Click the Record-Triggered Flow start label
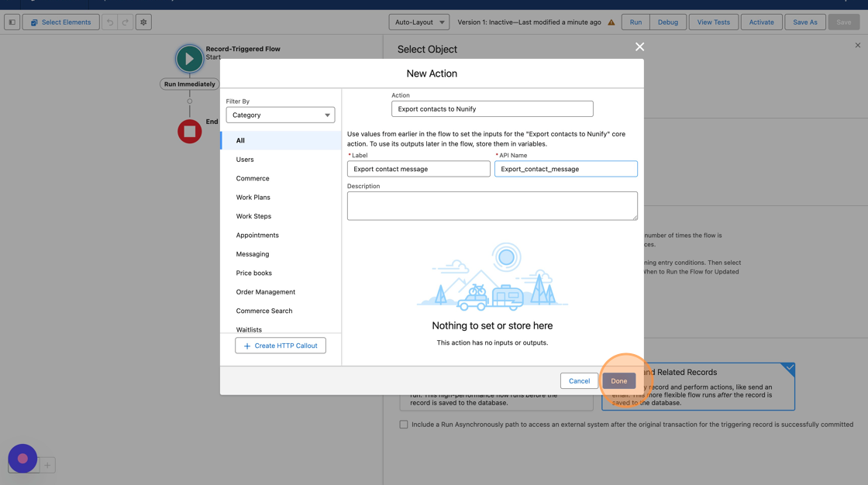 pos(243,49)
